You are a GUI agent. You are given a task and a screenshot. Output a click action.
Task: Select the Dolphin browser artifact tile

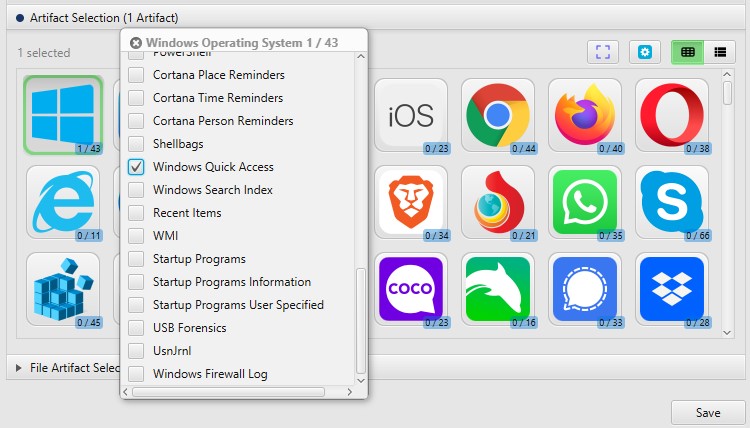(x=498, y=289)
